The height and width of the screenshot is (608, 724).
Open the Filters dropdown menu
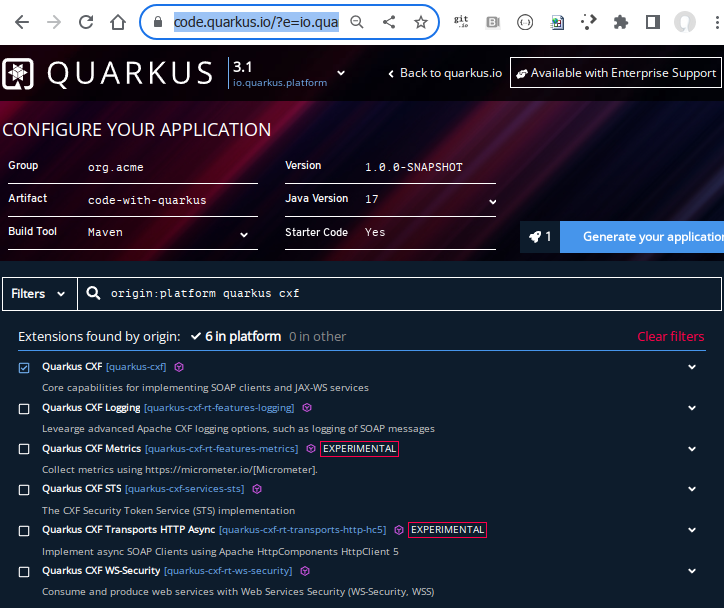coord(39,294)
